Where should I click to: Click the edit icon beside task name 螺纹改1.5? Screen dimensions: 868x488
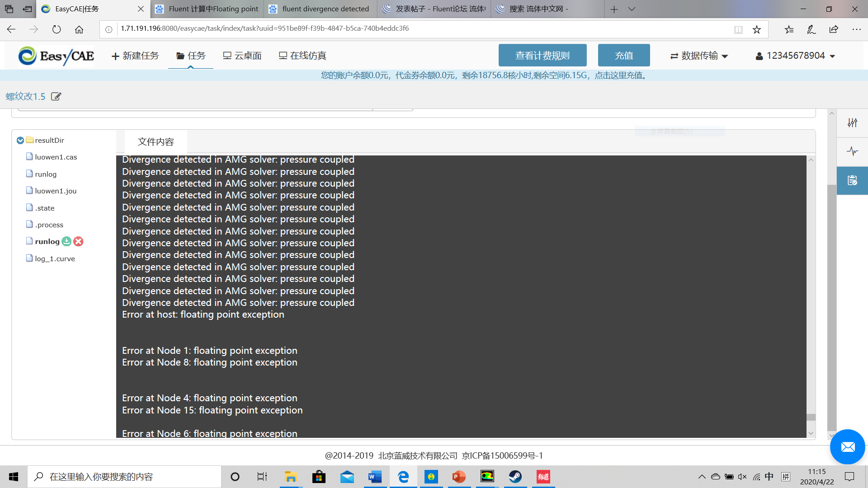coord(56,96)
